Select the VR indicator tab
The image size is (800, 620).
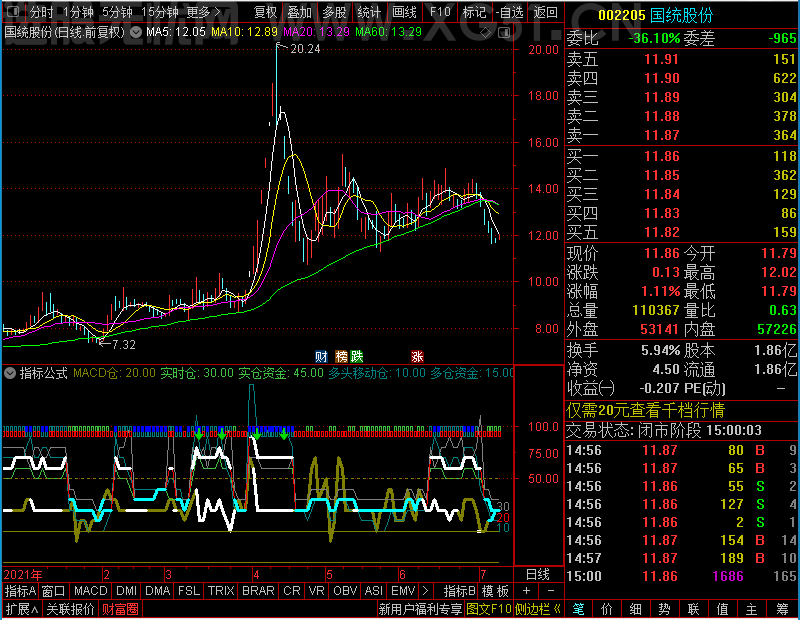(316, 590)
